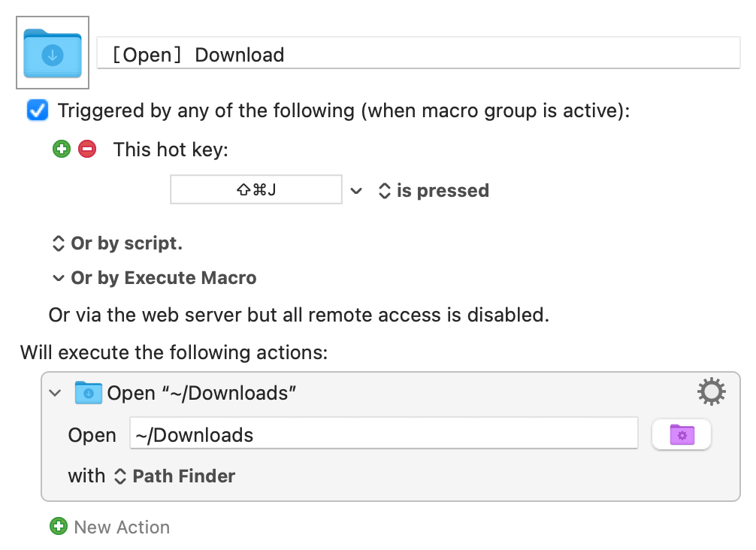The height and width of the screenshot is (550, 756).
Task: Open the action gear menu
Action: pyautogui.click(x=711, y=392)
